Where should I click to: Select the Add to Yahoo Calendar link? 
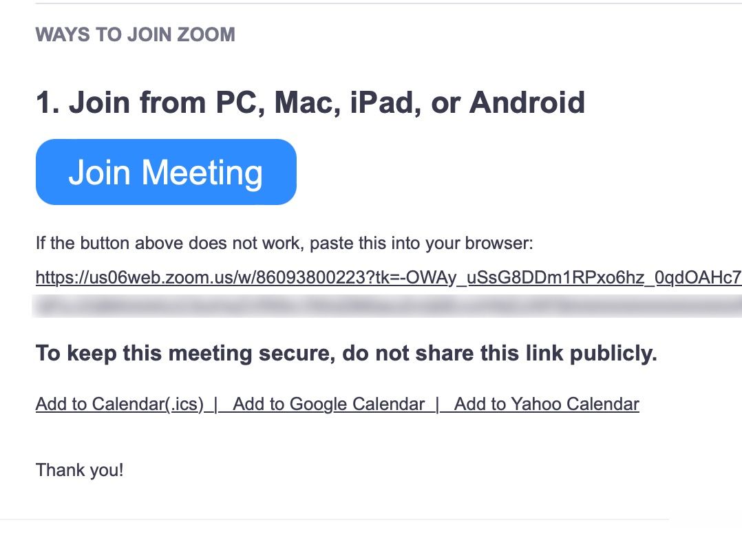[x=547, y=404]
